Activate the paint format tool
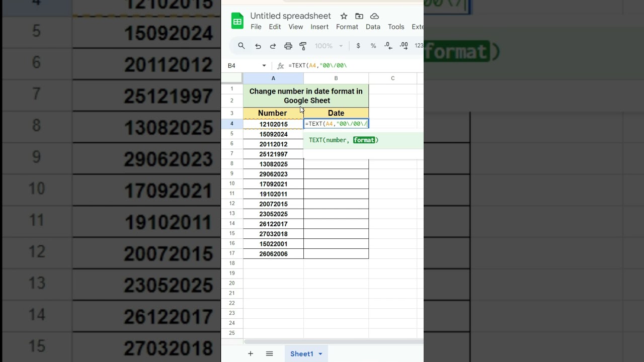 tap(303, 46)
